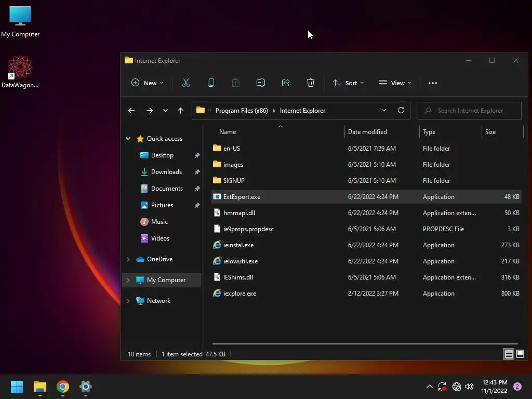The width and height of the screenshot is (532, 399).
Task: Expand the My Computer tree node
Action: 128,280
